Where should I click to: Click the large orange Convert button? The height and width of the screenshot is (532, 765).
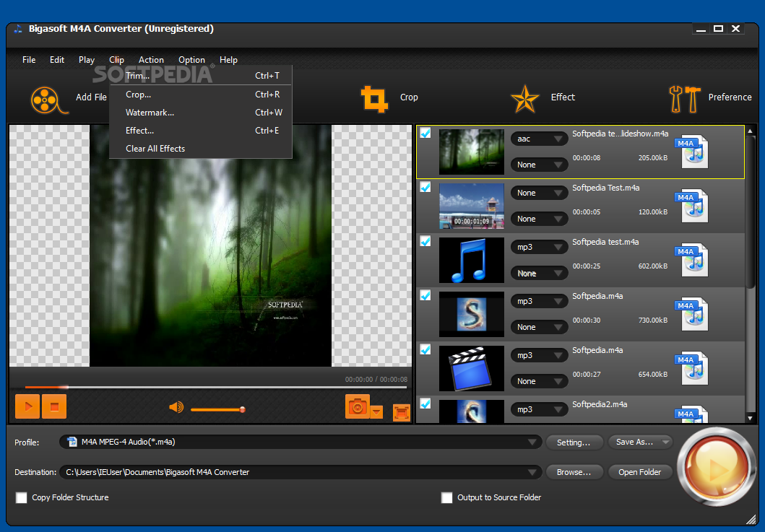coord(716,466)
